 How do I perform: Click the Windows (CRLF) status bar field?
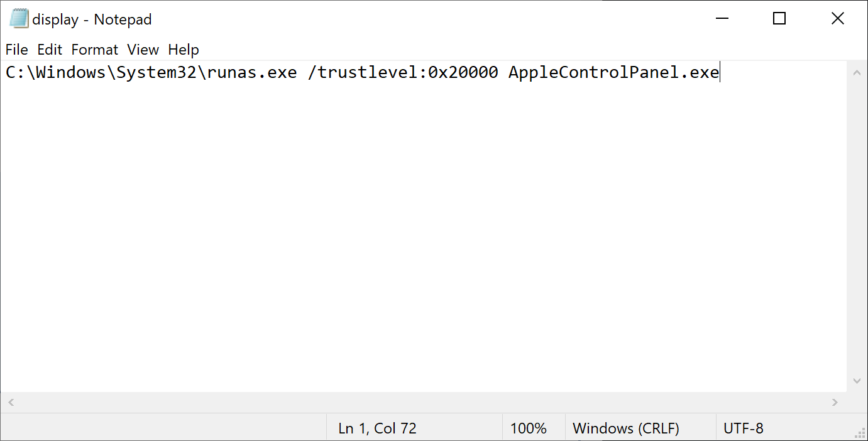(626, 428)
